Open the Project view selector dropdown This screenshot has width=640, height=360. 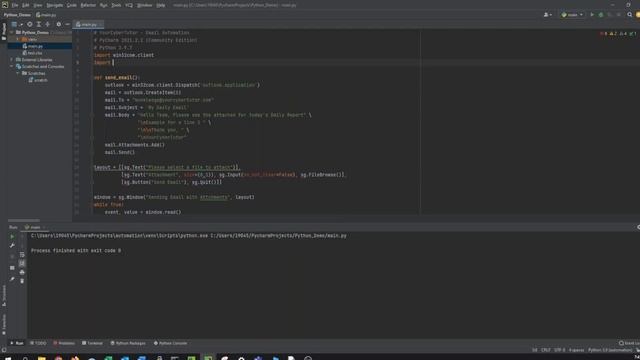(16, 24)
